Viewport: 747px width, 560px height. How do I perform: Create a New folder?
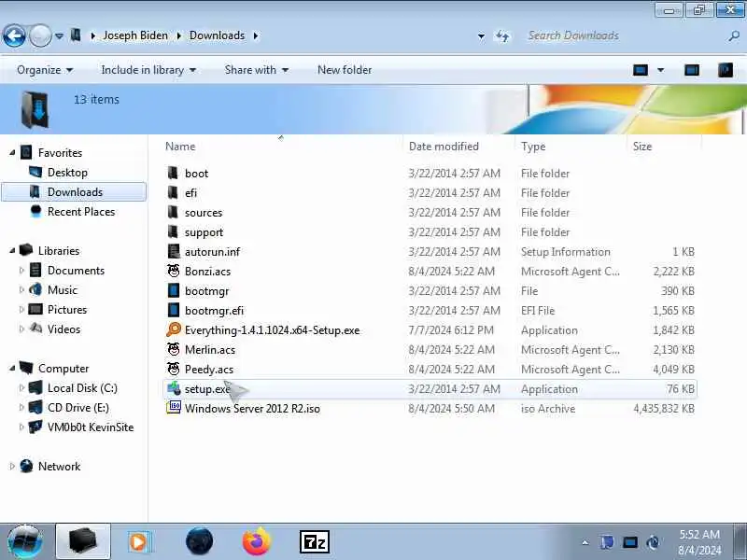[345, 70]
